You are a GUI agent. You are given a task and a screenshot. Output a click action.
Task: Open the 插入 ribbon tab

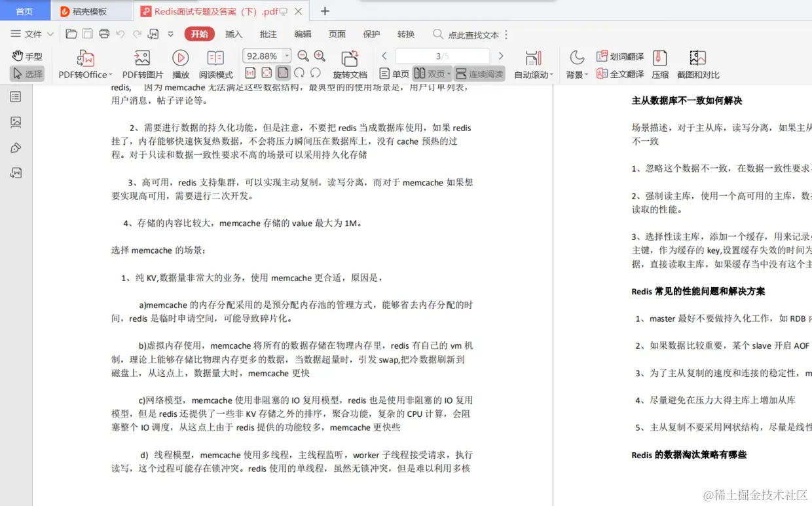234,34
